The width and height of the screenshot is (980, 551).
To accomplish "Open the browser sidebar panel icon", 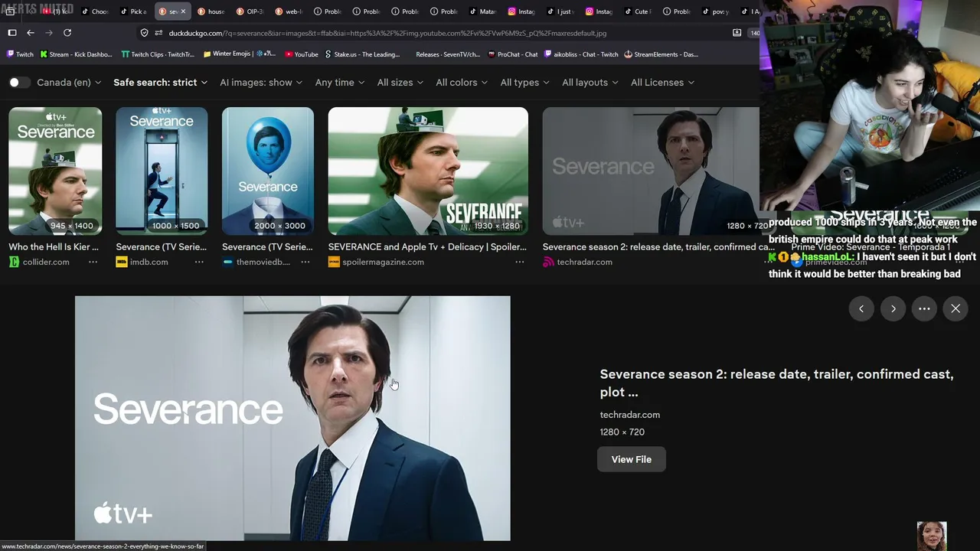I will 12,33.
